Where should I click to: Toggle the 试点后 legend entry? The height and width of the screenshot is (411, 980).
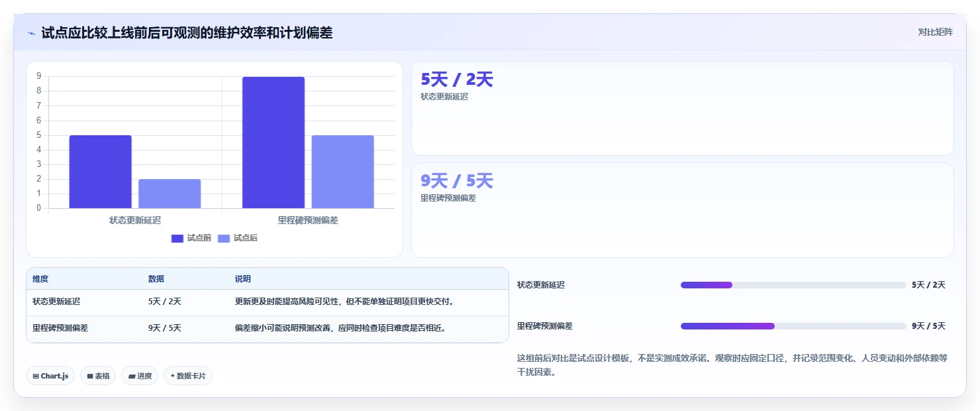click(x=237, y=238)
